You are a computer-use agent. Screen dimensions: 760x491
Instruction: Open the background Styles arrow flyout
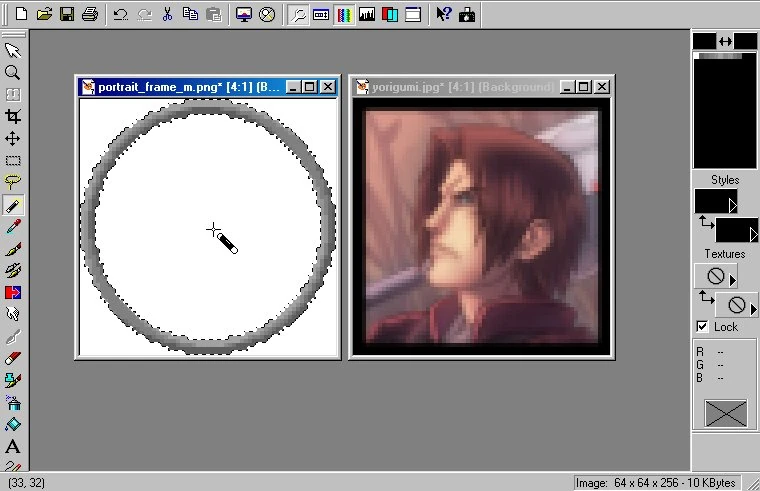[x=754, y=235]
